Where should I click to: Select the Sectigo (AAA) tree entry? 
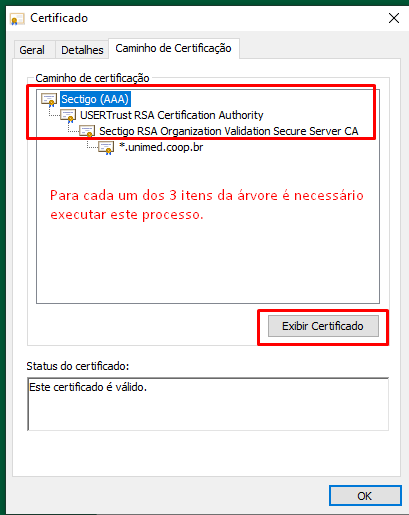pos(95,99)
